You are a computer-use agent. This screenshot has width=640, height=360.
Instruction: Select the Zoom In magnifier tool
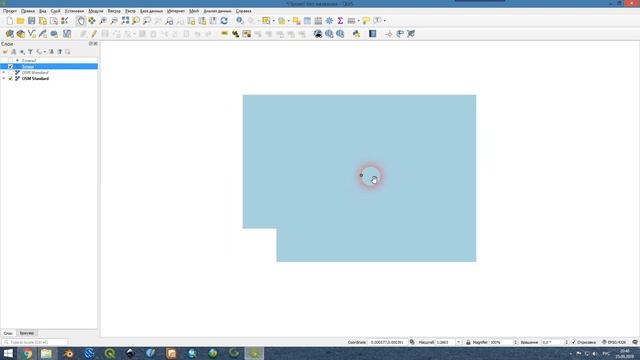click(x=103, y=20)
